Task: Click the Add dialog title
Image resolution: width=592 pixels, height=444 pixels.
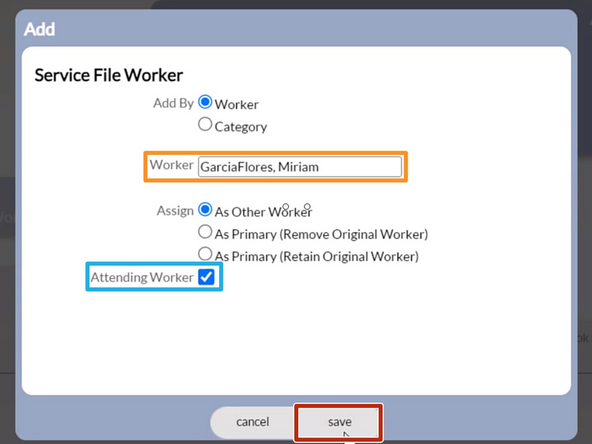Action: click(x=39, y=29)
